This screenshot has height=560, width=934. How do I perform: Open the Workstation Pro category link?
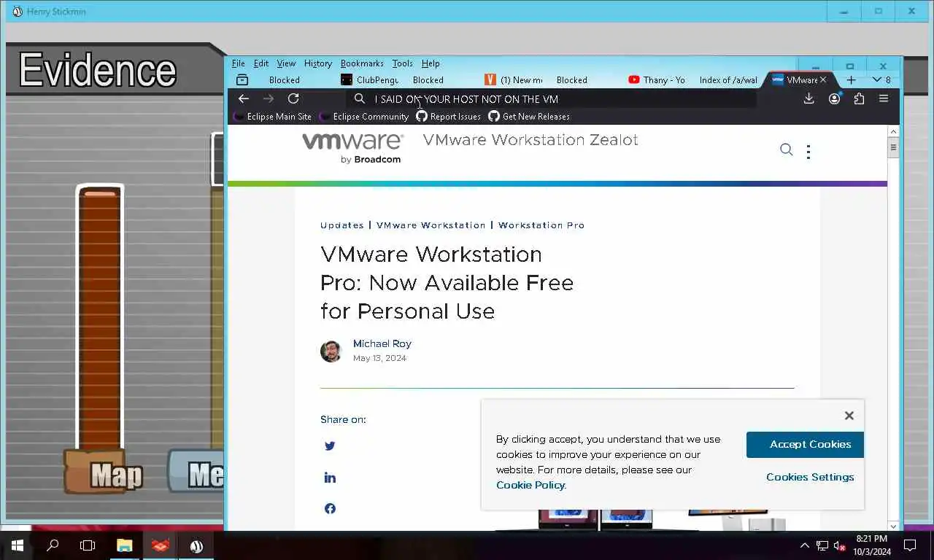(x=541, y=225)
